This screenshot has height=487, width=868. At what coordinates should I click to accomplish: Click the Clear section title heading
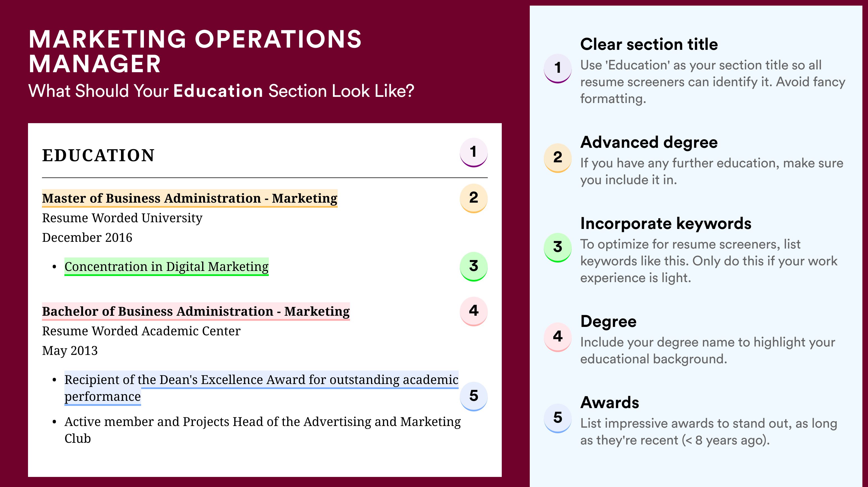point(649,44)
